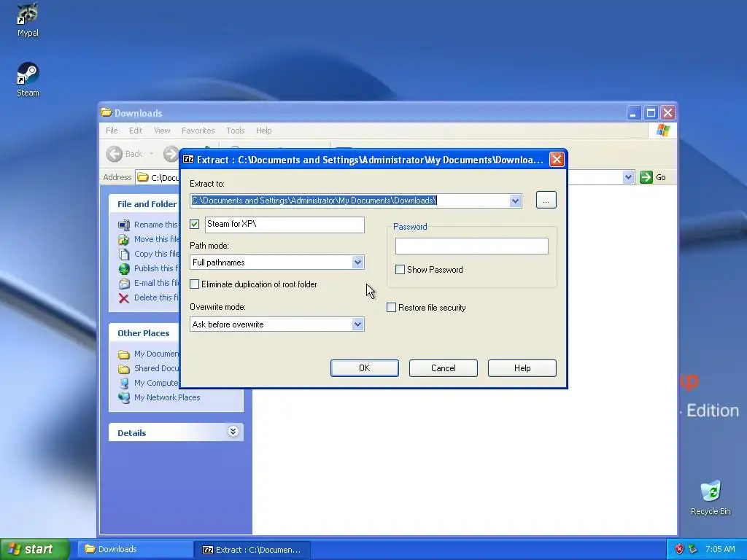Viewport: 747px width, 560px height.
Task: Confirm extraction with the OK button
Action: tap(365, 368)
